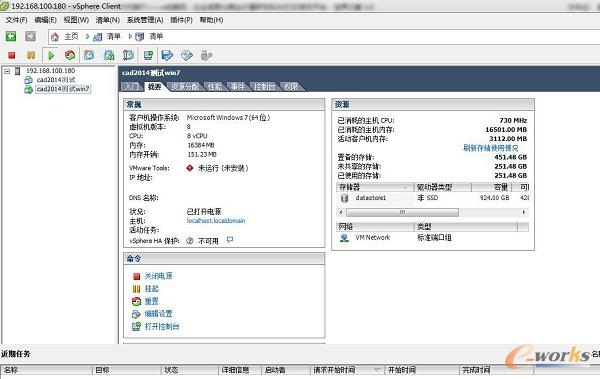Click VM Network icon

[x=344, y=238]
